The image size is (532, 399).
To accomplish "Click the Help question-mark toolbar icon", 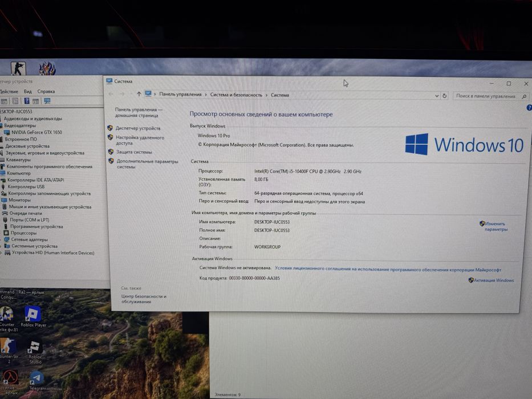I will [27, 101].
